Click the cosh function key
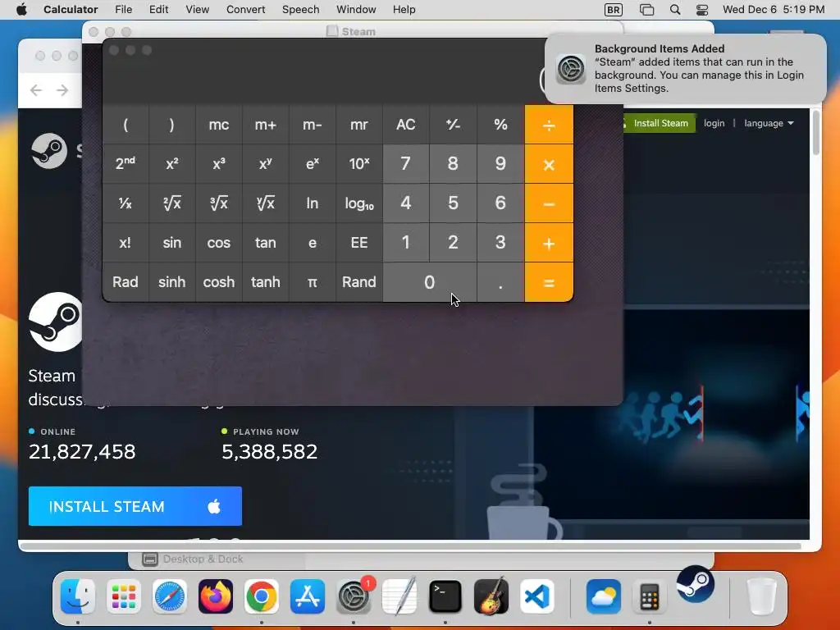This screenshot has width=840, height=630. (218, 282)
